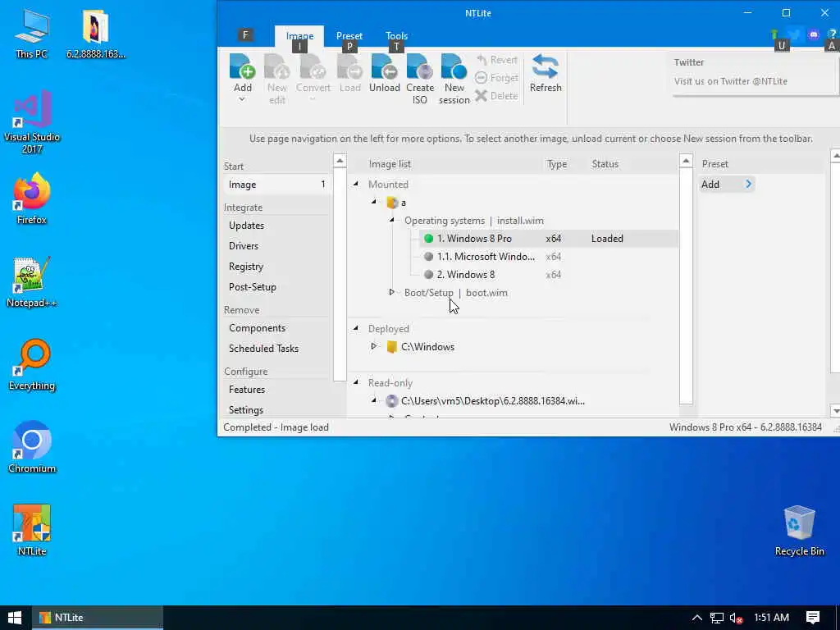The image size is (840, 630).
Task: Open Visual Studio 2017 desktop shortcut
Action: coord(32,122)
